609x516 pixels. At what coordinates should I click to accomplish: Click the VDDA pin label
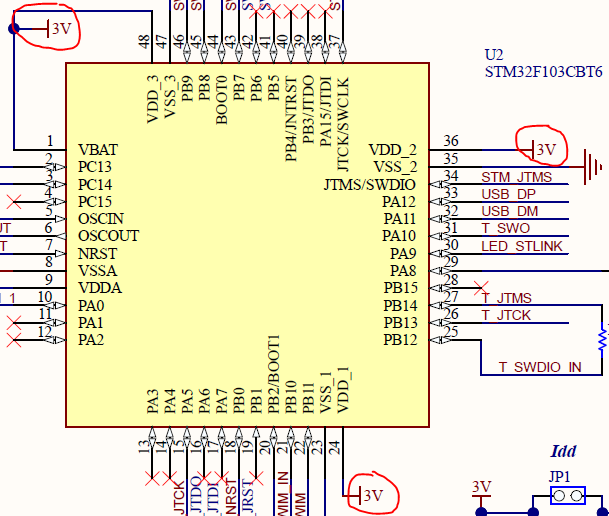(x=100, y=288)
